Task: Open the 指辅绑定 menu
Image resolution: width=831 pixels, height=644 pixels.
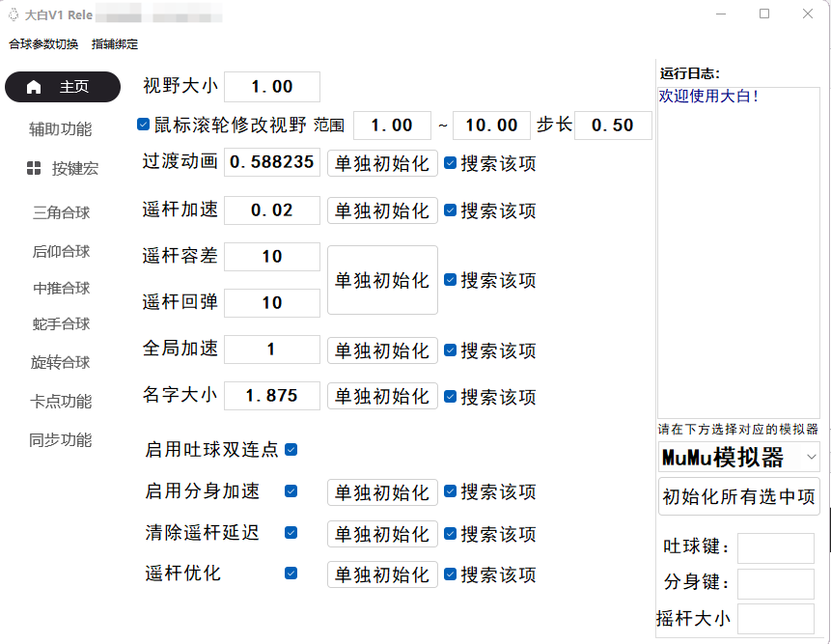Action: click(x=115, y=44)
